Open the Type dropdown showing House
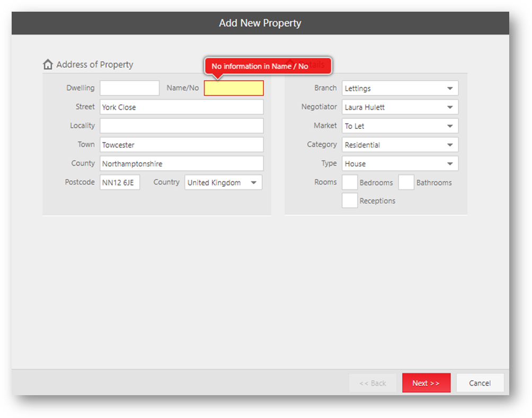Image resolution: width=532 pixels, height=418 pixels. 400,164
